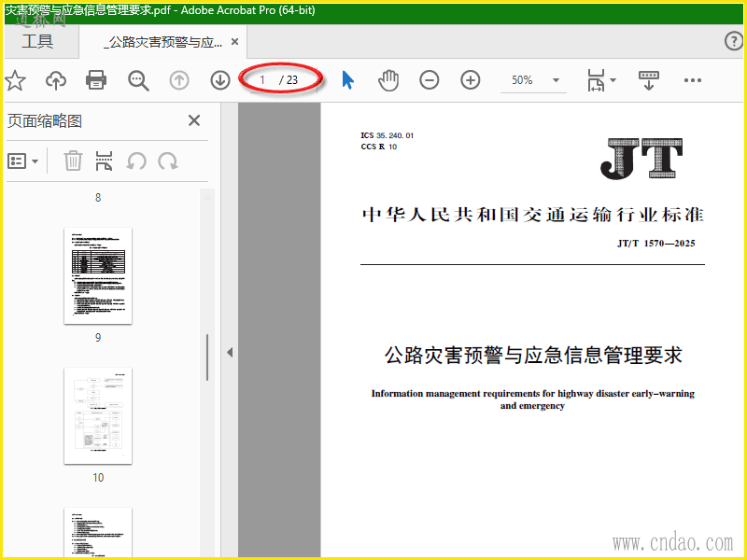This screenshot has height=560, width=747.
Task: Open fit page options dropdown arrow
Action: [x=613, y=80]
